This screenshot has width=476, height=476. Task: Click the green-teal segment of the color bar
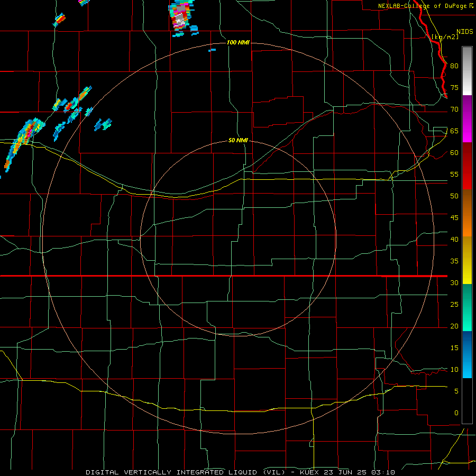click(467, 307)
